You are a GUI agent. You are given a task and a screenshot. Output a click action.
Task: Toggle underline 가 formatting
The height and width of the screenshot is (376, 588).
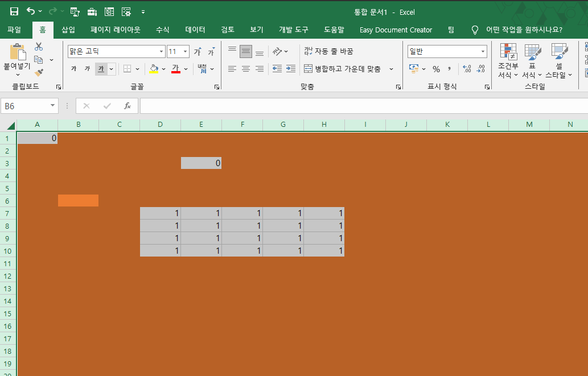click(x=101, y=69)
